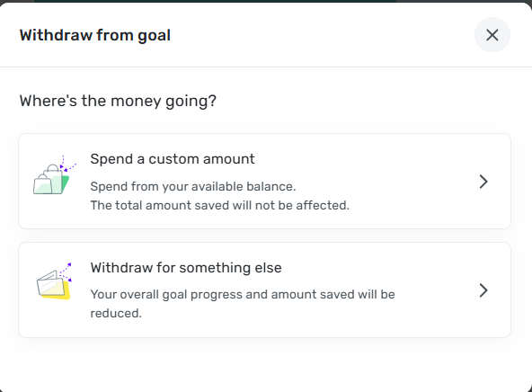Choose the Spend a custom amount card
Viewport: 532px width, 392px height.
264,182
